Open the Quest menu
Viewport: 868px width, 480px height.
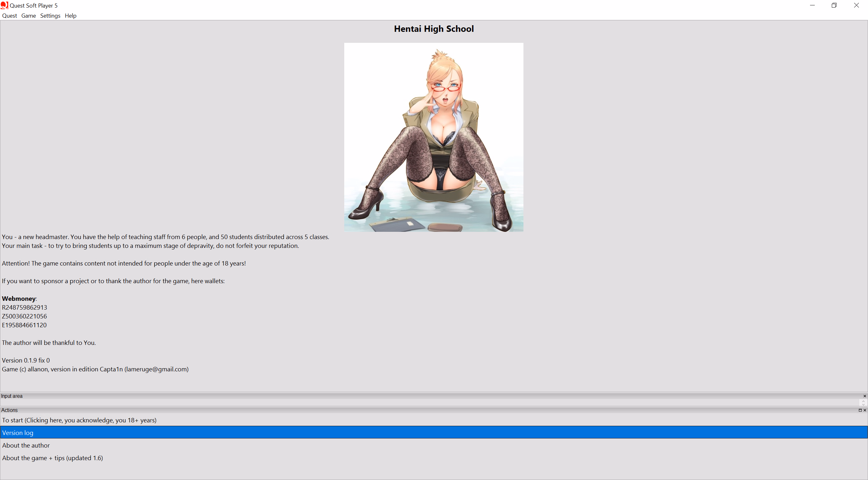click(x=9, y=15)
